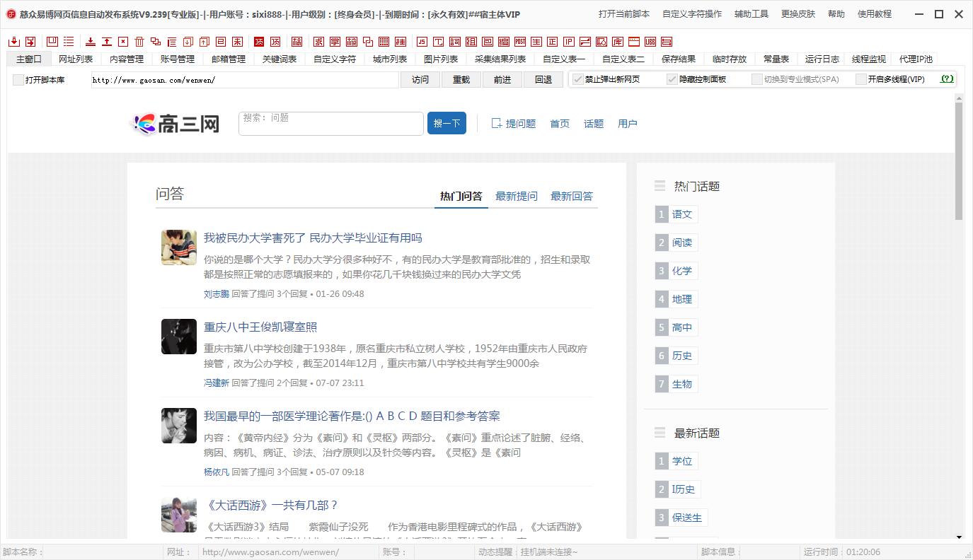Open the 更换皮肤 menu
The width and height of the screenshot is (973, 560).
pos(798,14)
